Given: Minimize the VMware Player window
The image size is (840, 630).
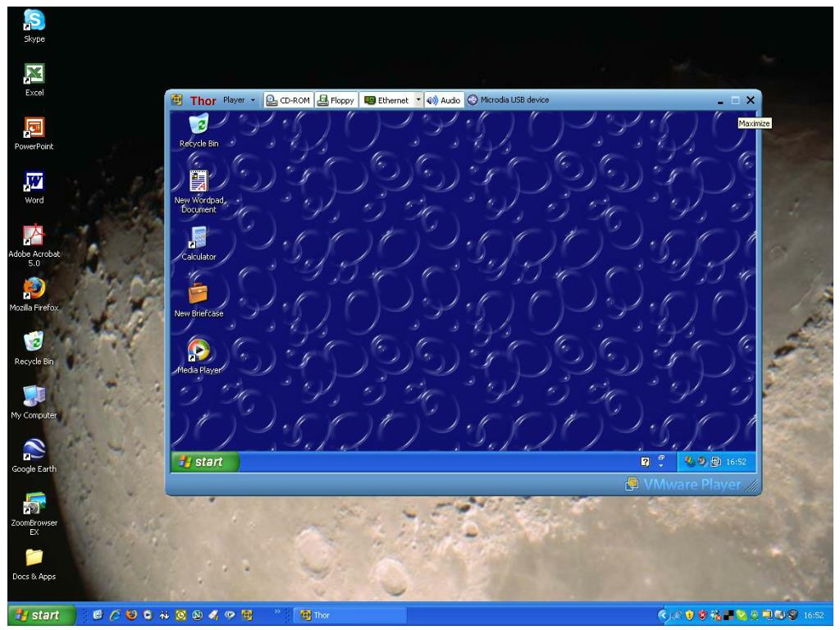Looking at the screenshot, I should 720,100.
